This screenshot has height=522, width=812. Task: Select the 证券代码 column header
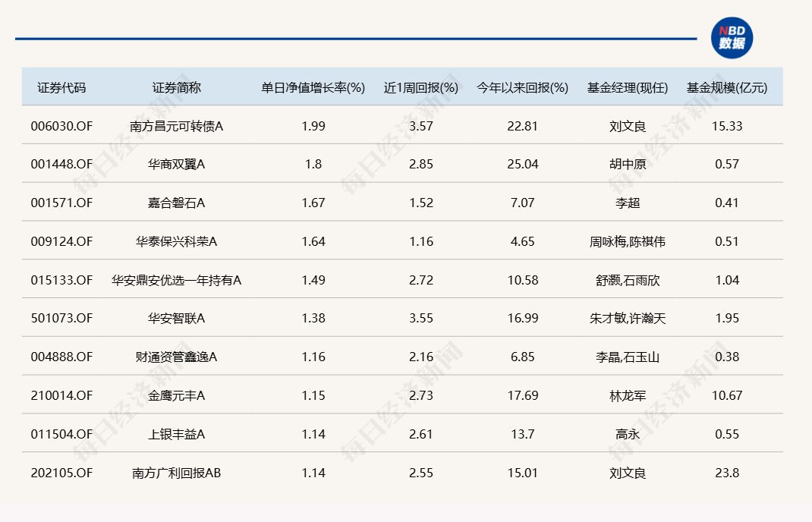pyautogui.click(x=61, y=87)
